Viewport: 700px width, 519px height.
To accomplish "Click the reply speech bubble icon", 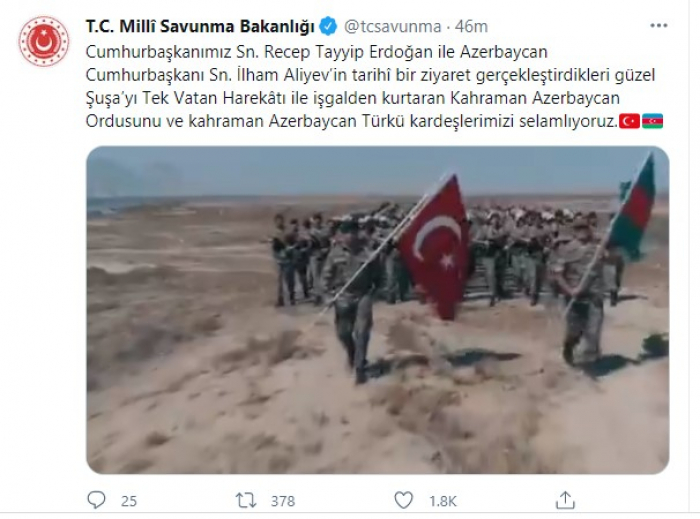I will pos(96,500).
